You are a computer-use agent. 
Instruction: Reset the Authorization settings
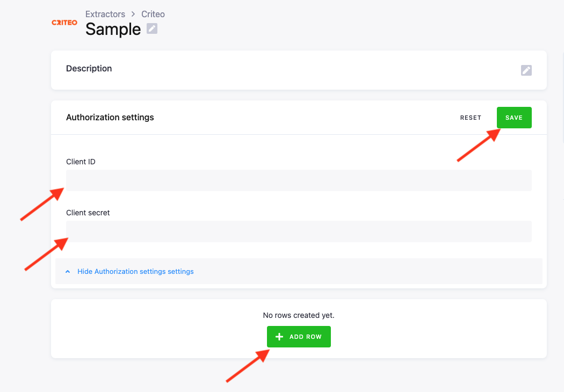click(x=471, y=118)
